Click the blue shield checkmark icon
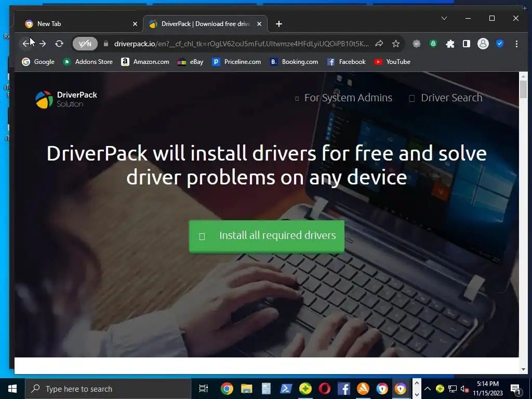 coord(500,44)
